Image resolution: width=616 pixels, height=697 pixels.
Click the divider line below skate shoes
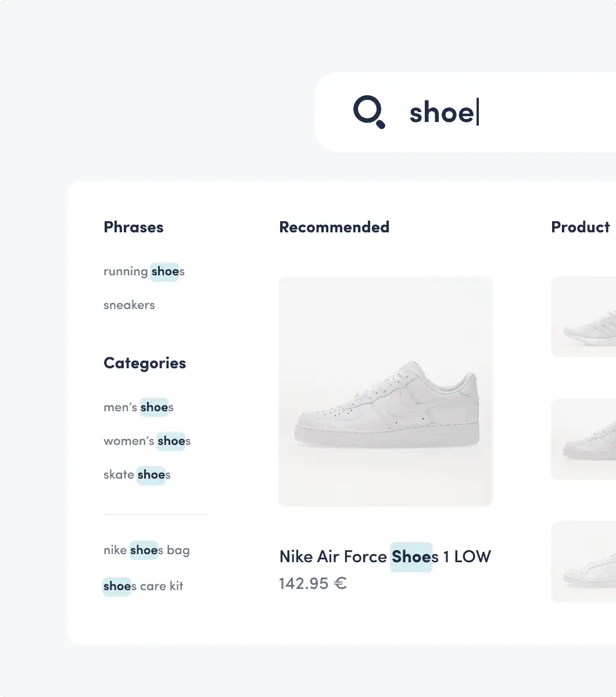pos(156,515)
